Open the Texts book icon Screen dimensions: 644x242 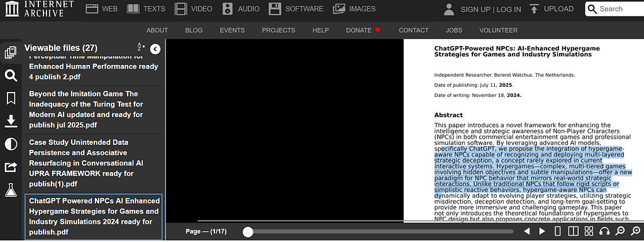tap(133, 9)
